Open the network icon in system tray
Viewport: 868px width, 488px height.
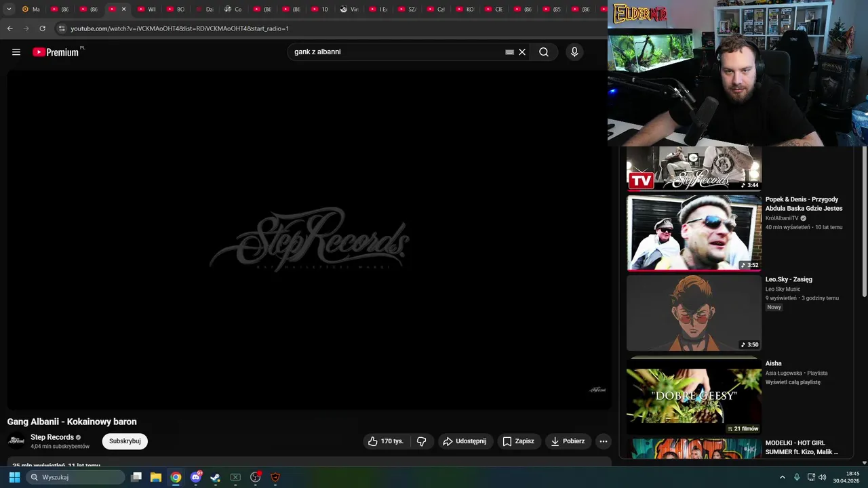coord(811,477)
